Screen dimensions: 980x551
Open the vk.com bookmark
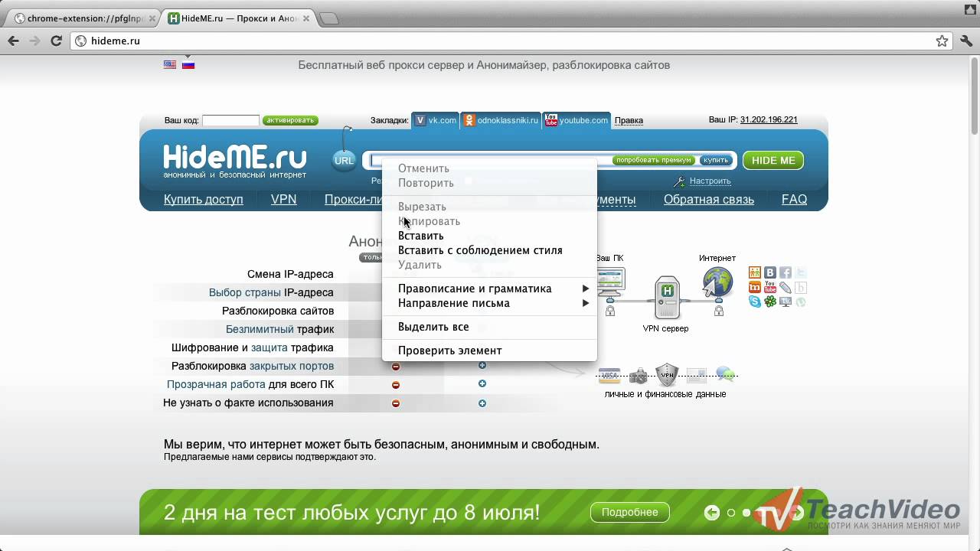tap(435, 120)
